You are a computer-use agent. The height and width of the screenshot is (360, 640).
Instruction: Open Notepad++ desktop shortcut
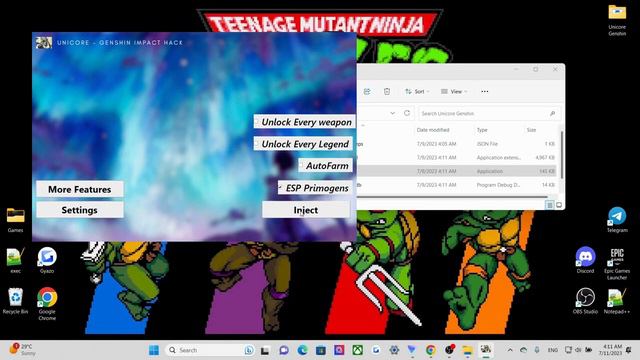click(x=617, y=301)
